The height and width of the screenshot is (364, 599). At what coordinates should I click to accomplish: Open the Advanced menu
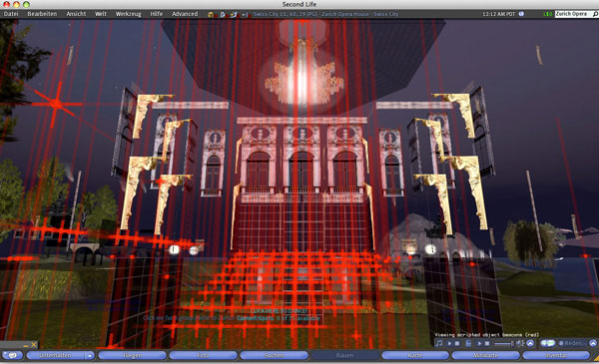185,14
